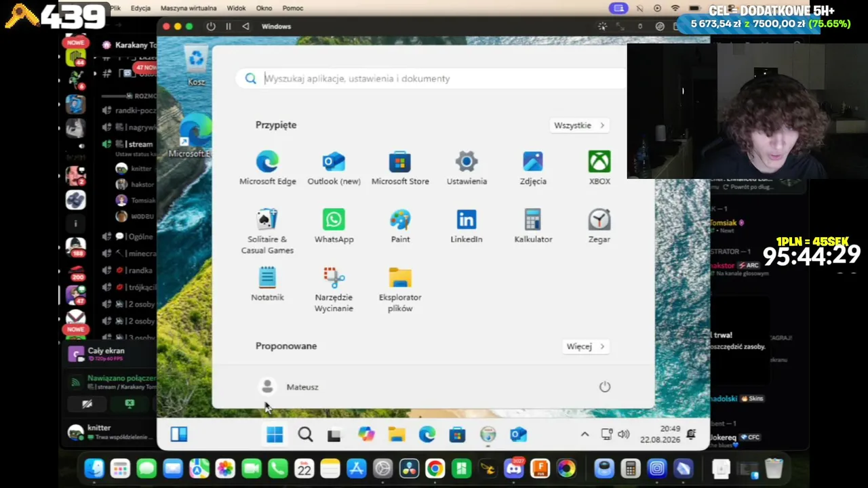
Task: Open Solitaire & Casual Games
Action: point(267,231)
